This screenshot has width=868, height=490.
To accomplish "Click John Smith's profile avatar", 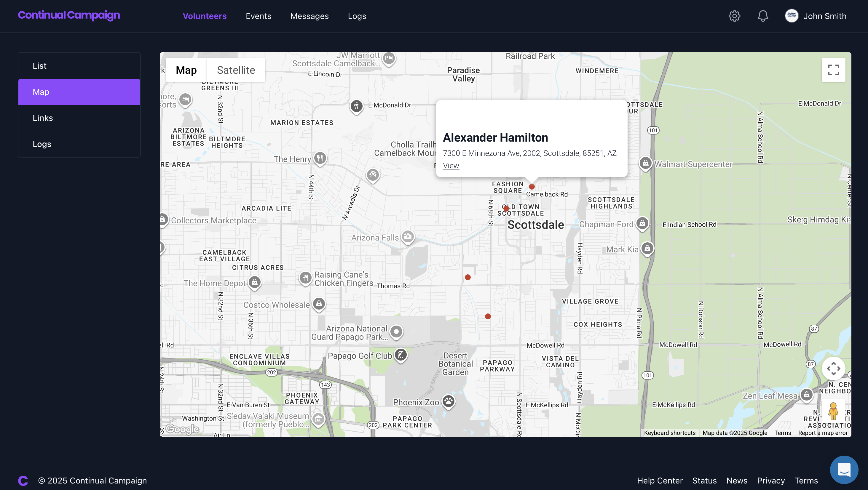I will (791, 16).
